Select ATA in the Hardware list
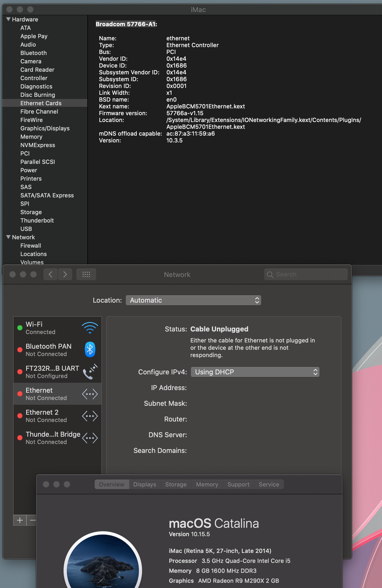Viewport: 382px width, 588px height. tap(45, 28)
